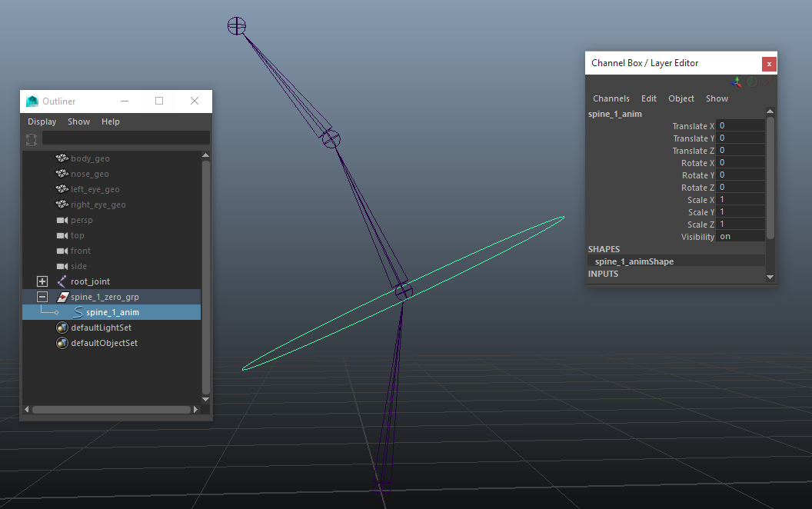Click the Translate X value field
This screenshot has width=812, height=509.
(x=740, y=126)
